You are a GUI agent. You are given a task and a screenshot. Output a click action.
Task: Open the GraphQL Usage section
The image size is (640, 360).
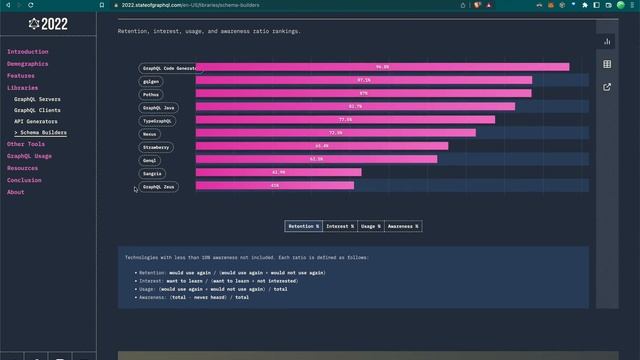pos(29,156)
